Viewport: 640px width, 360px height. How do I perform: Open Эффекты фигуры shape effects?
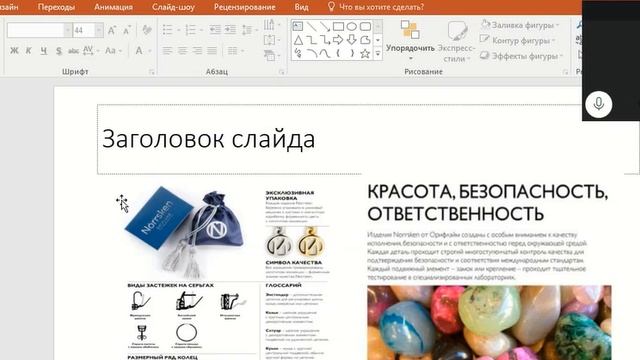[x=521, y=56]
